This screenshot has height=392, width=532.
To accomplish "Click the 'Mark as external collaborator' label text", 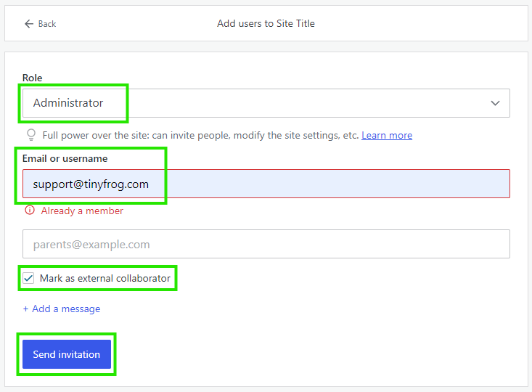I will tap(105, 278).
